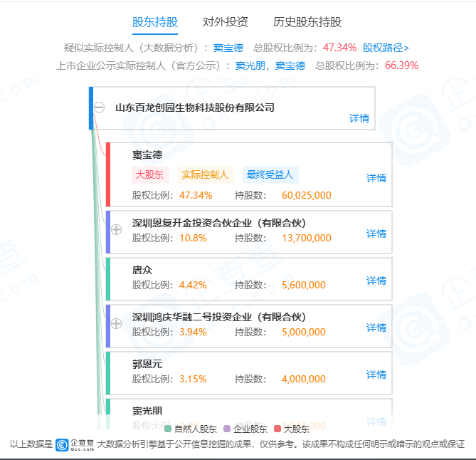Open 窦宝德 link in official controller line
Viewport: 476px width, 460px height.
pyautogui.click(x=290, y=66)
